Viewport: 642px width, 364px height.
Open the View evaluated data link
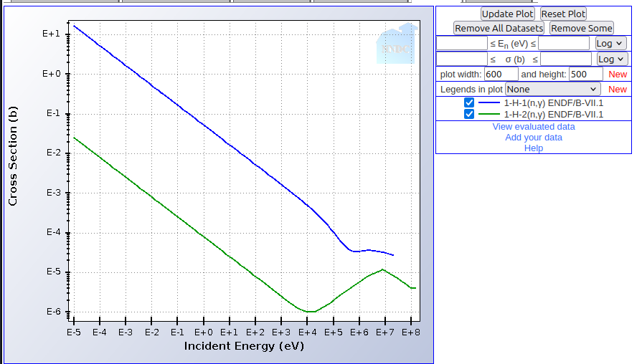pos(533,127)
